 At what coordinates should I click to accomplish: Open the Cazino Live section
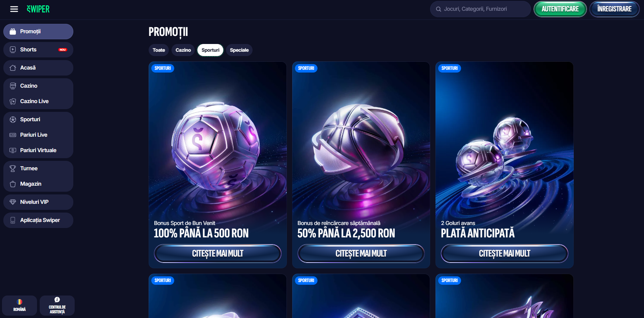(38, 101)
